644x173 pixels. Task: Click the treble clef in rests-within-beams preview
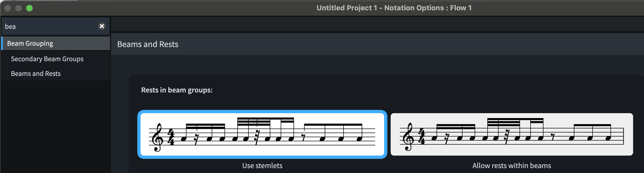click(x=408, y=137)
